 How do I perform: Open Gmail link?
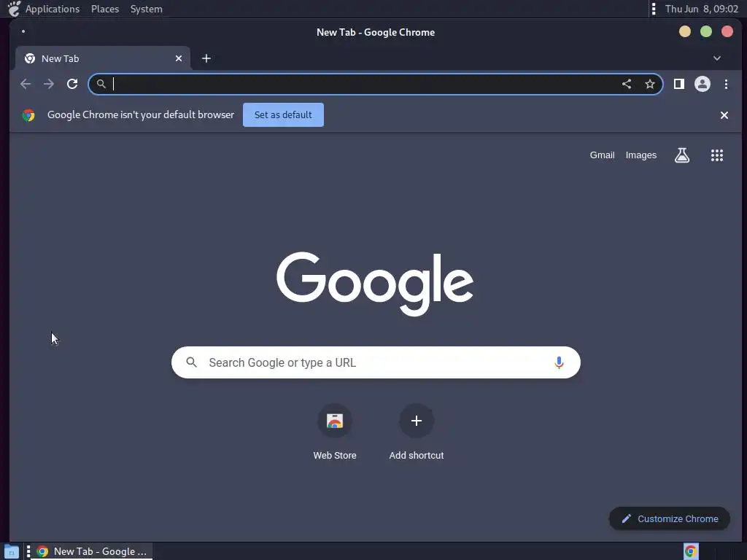602,155
